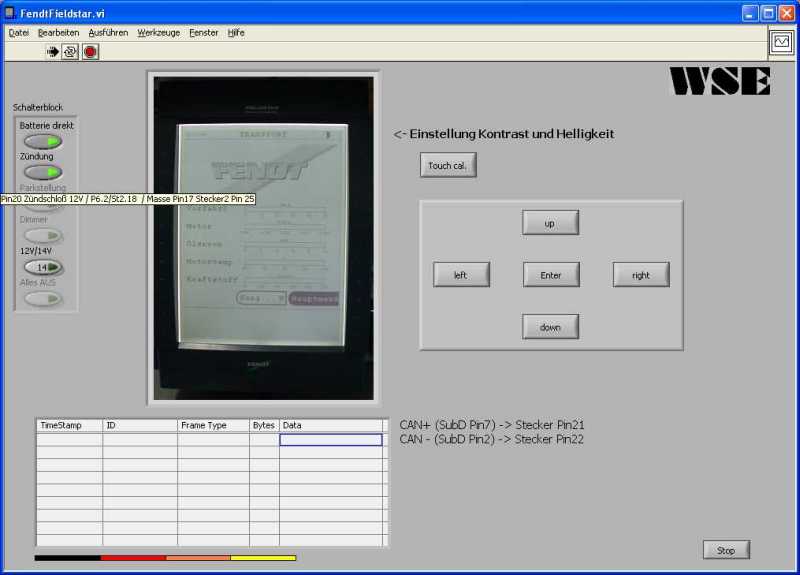Click the left button
The width and height of the screenshot is (800, 575).
[x=461, y=275]
